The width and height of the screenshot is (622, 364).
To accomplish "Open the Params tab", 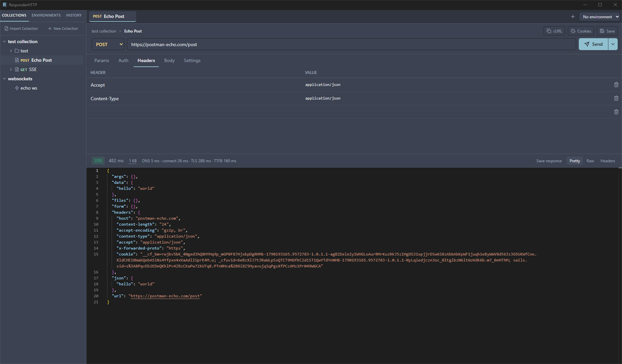I will [101, 61].
